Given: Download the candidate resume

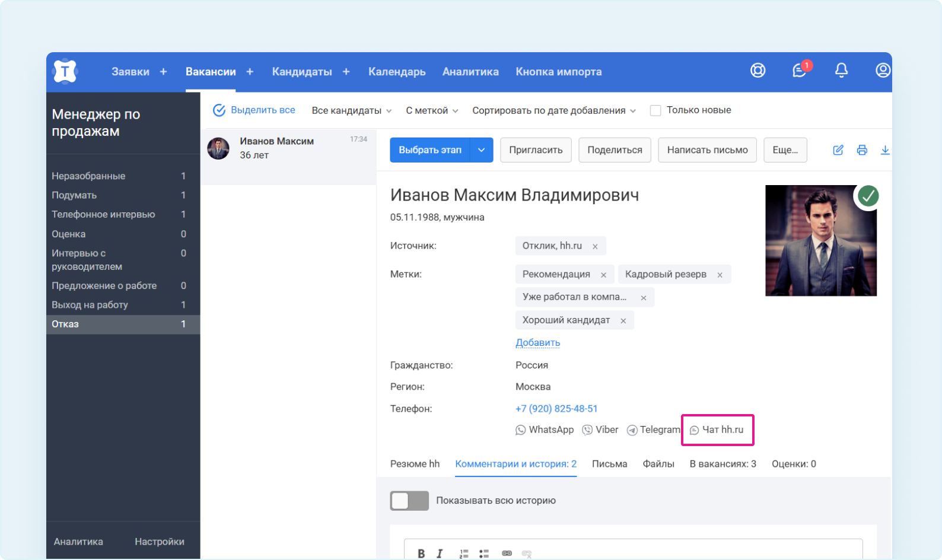Looking at the screenshot, I should point(885,150).
